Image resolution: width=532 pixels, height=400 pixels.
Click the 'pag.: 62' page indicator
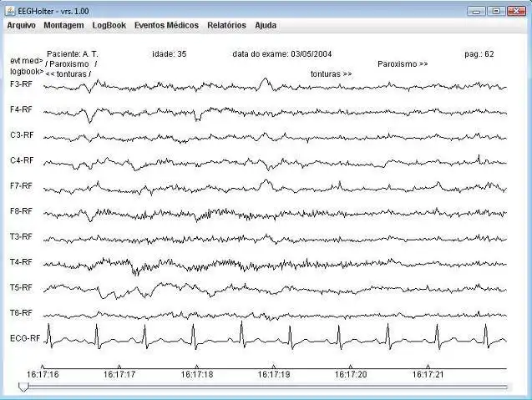pyautogui.click(x=479, y=54)
